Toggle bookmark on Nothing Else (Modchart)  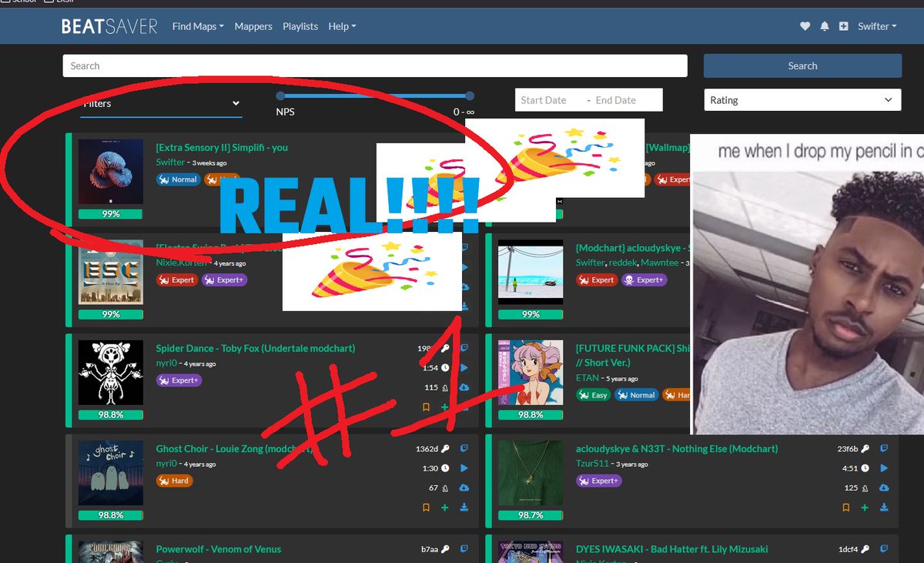click(845, 508)
